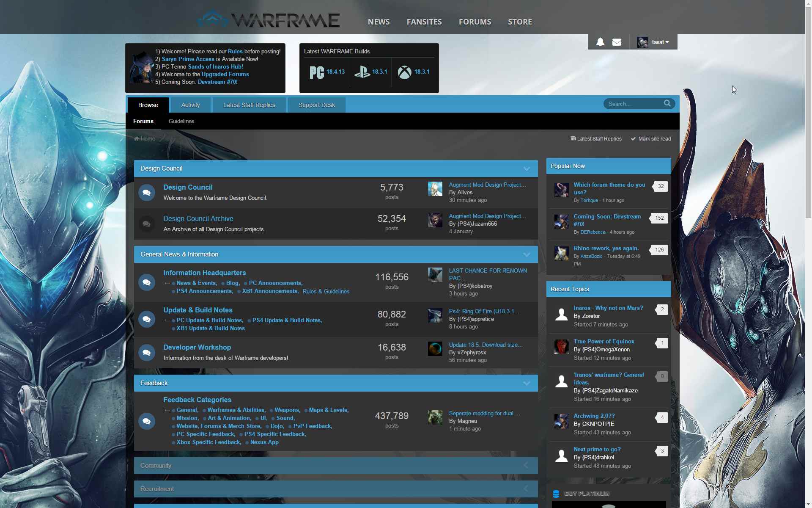This screenshot has width=812, height=508.
Task: Open FORUMS in the top navigation
Action: 475,22
